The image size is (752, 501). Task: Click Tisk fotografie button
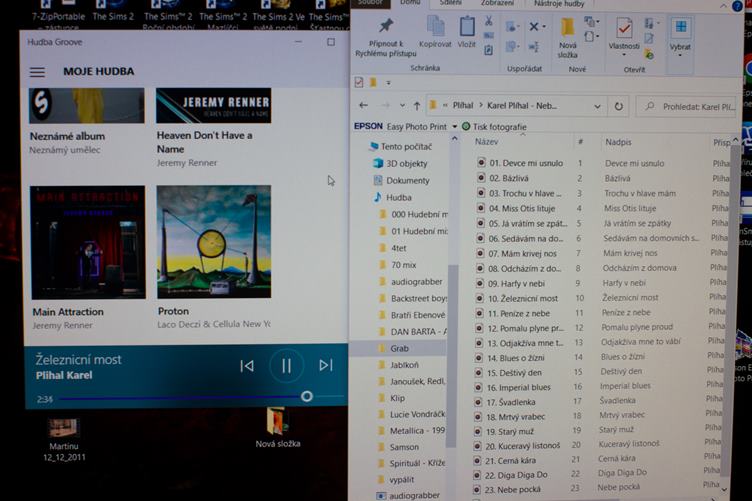494,127
